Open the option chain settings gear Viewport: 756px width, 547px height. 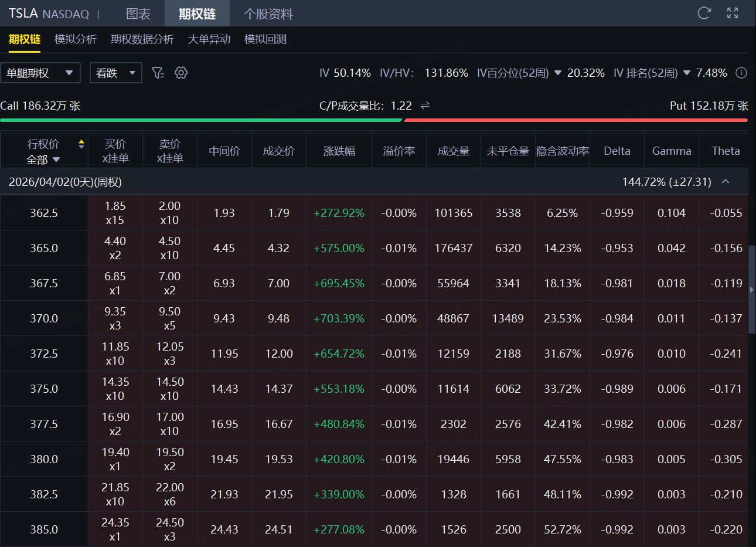tap(181, 73)
